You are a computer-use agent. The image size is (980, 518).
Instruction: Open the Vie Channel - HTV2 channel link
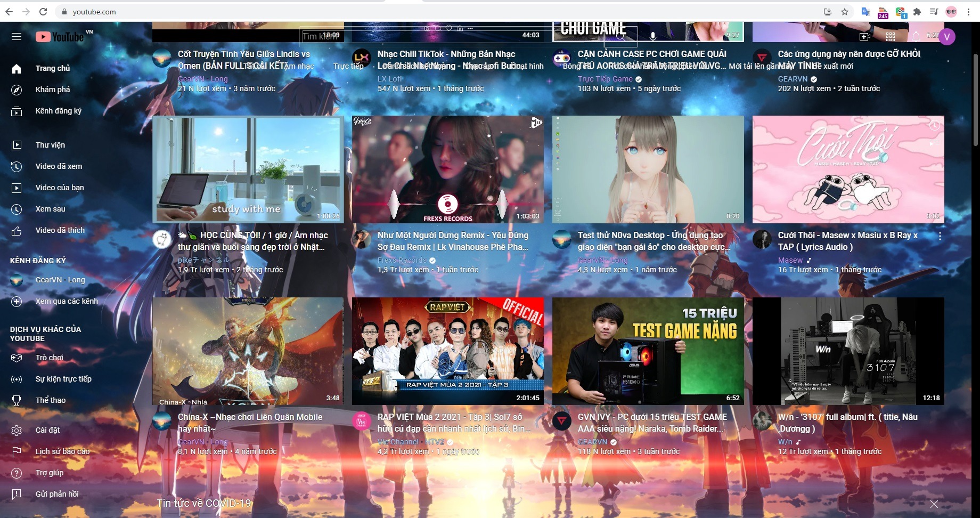point(411,442)
